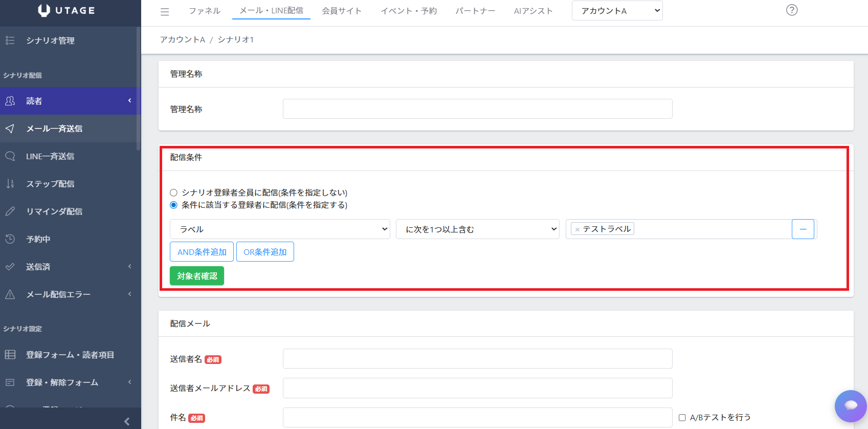Viewport: 868px width, 429px height.
Task: Open the 会員サイト tab
Action: [x=341, y=11]
